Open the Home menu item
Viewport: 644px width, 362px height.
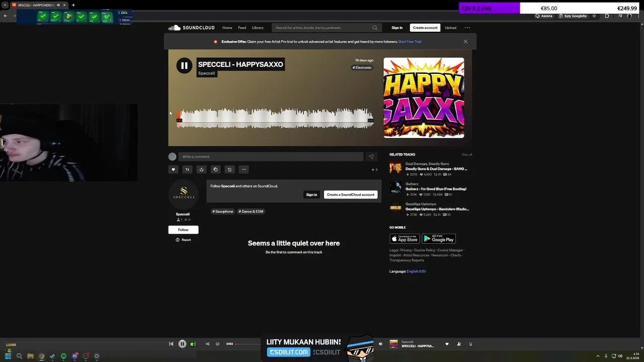227,28
